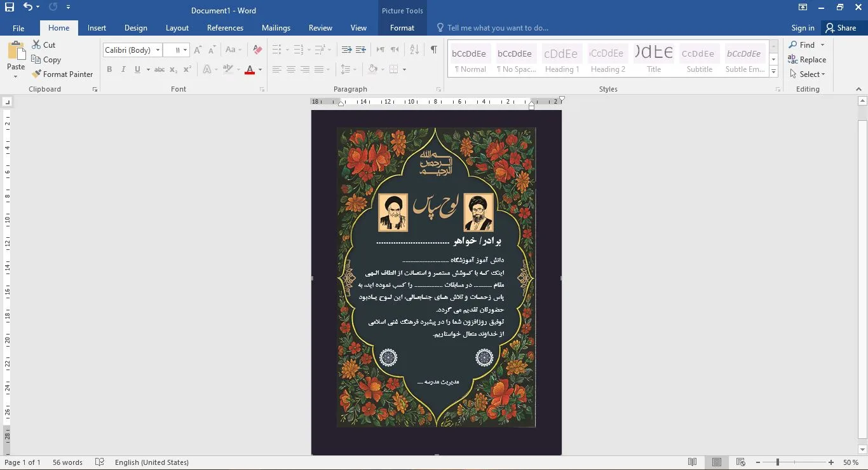
Task: Open the Change Case dropdown
Action: (x=233, y=50)
